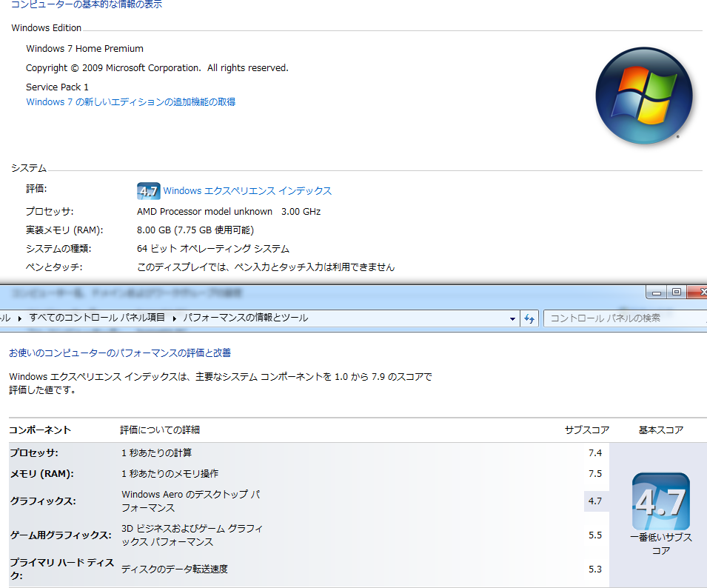The width and height of the screenshot is (707, 588).
Task: Click heading お使いのコンピューターのパフォーマンスの評価と改善
Action: pos(120,353)
